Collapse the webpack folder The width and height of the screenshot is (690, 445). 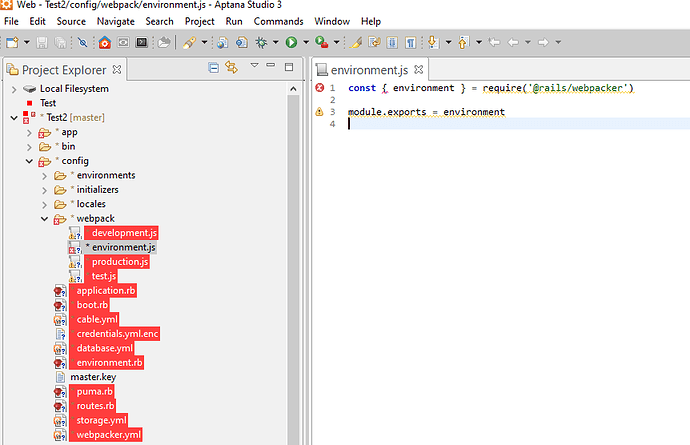(44, 219)
